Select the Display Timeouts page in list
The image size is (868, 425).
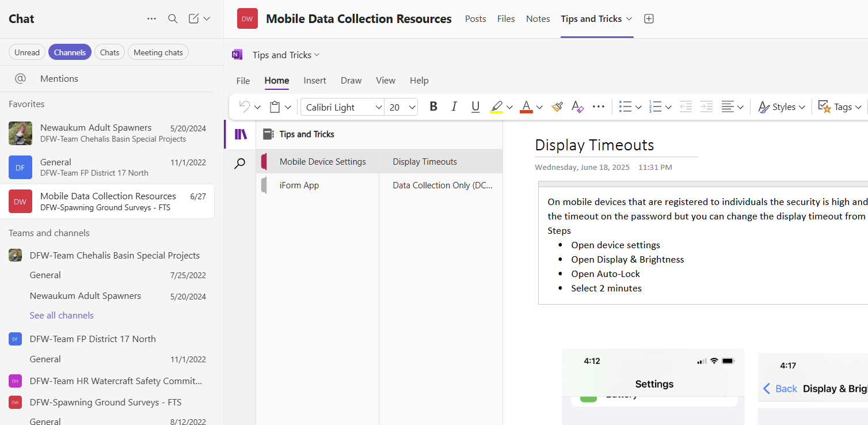(441, 162)
